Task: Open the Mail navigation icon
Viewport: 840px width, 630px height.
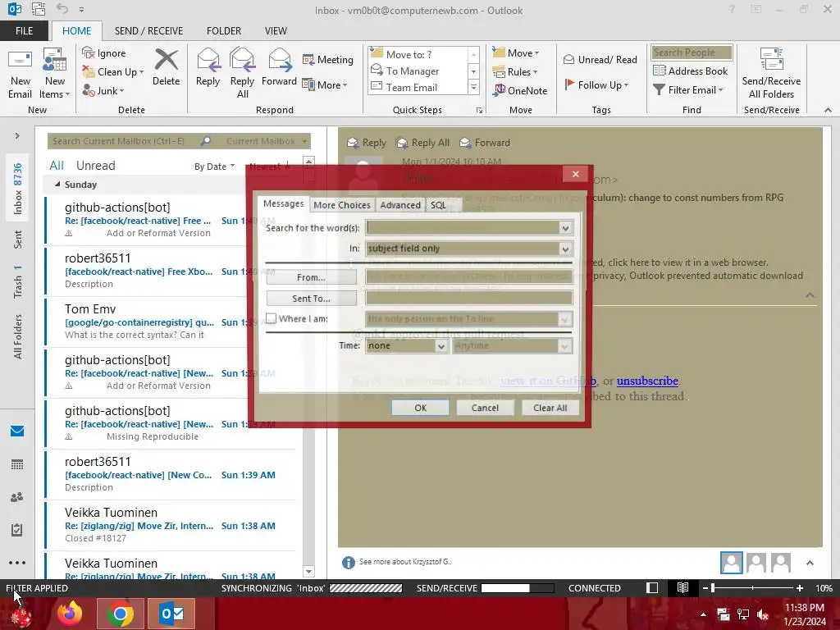Action: click(x=17, y=431)
